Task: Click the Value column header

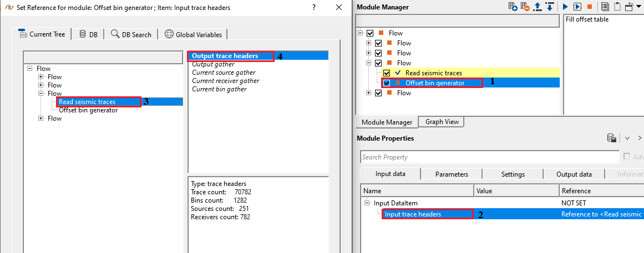Action: pyautogui.click(x=516, y=190)
